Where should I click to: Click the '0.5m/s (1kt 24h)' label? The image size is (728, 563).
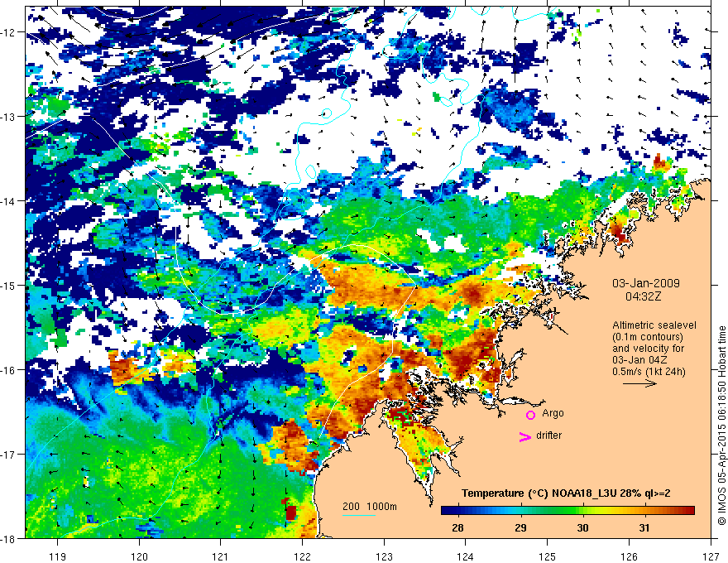pos(649,371)
